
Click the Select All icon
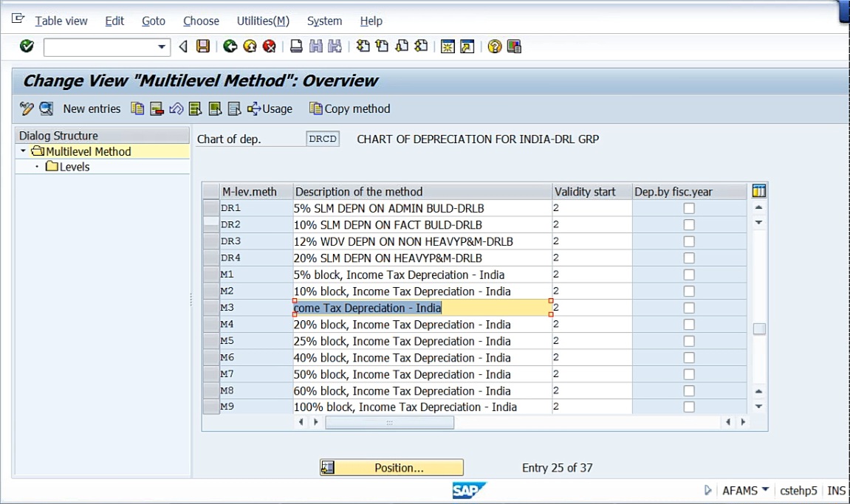point(195,109)
